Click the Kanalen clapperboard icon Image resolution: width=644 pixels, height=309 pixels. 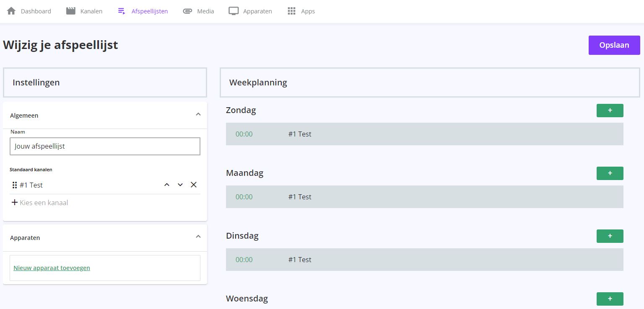[71, 11]
